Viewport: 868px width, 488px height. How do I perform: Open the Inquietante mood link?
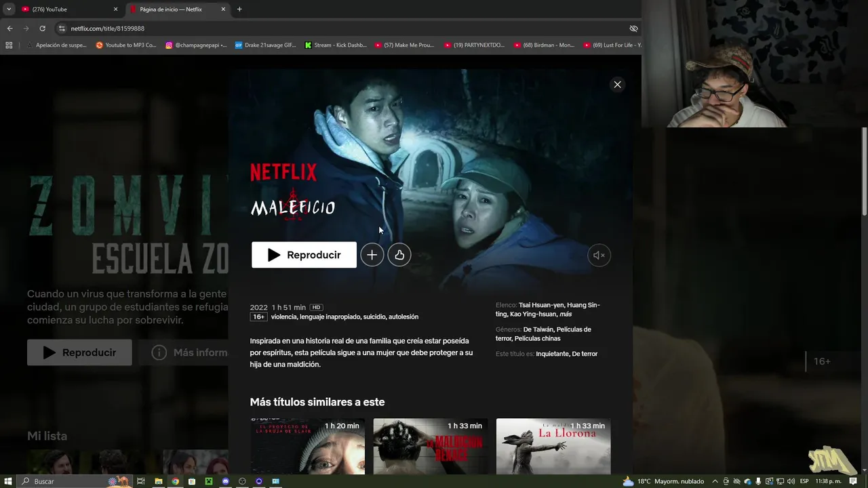pos(552,354)
